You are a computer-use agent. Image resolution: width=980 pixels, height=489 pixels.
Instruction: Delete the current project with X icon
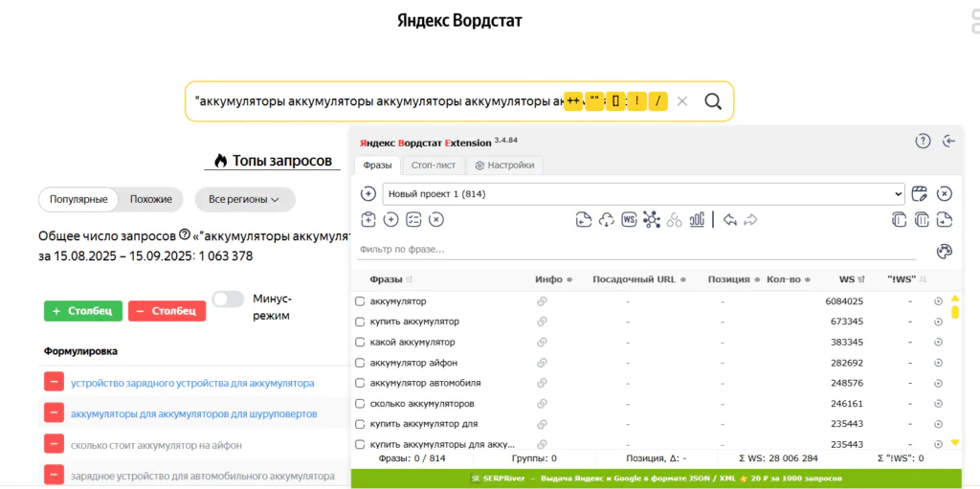pyautogui.click(x=945, y=194)
